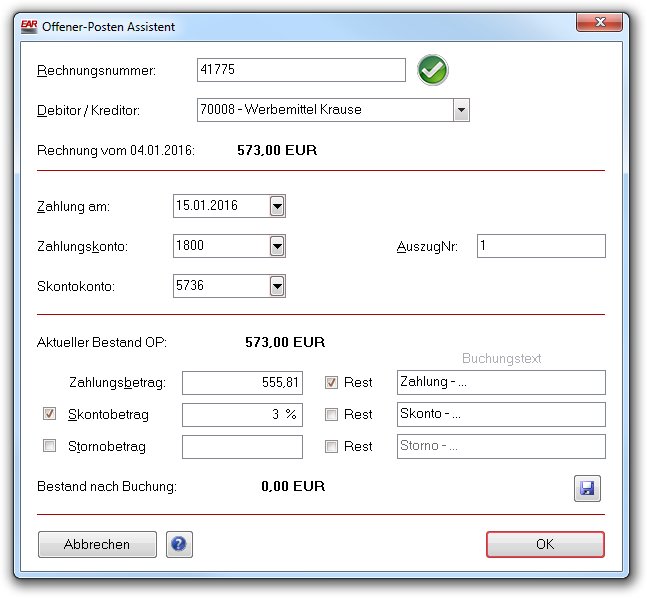Click the Skonto Buchungstext field
The image size is (647, 598).
point(501,414)
